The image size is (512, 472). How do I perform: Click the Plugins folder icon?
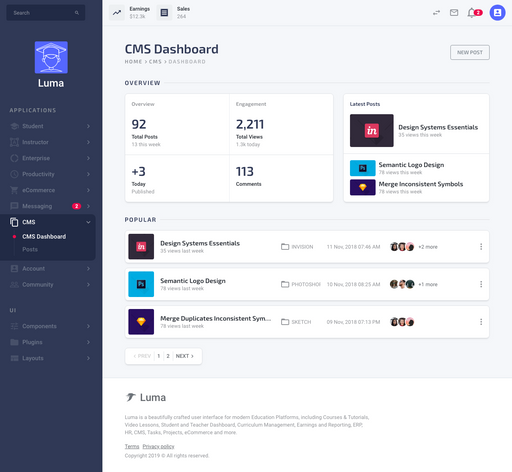click(14, 342)
